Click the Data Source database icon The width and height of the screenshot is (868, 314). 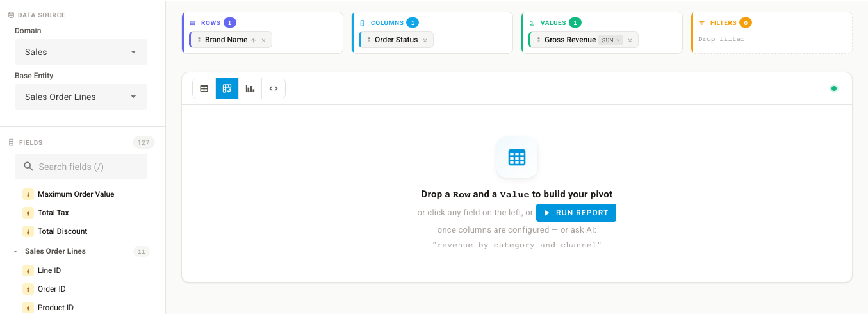click(x=11, y=15)
